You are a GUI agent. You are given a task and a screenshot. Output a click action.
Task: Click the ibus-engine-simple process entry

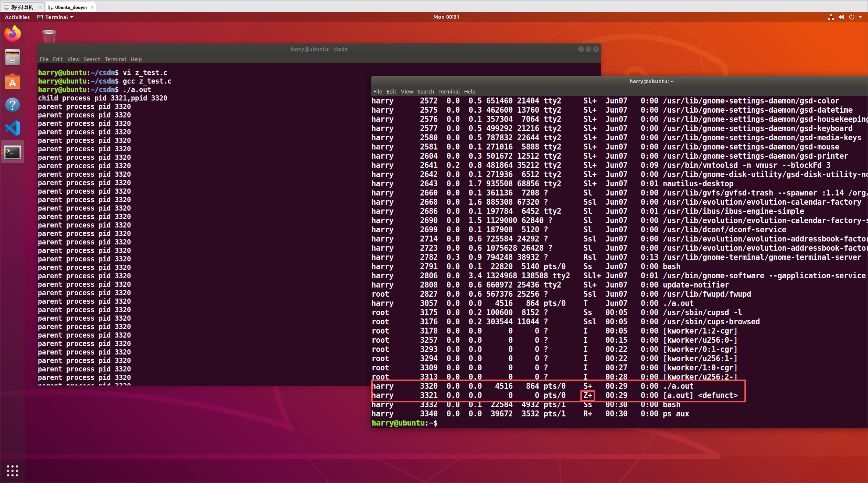tap(733, 211)
